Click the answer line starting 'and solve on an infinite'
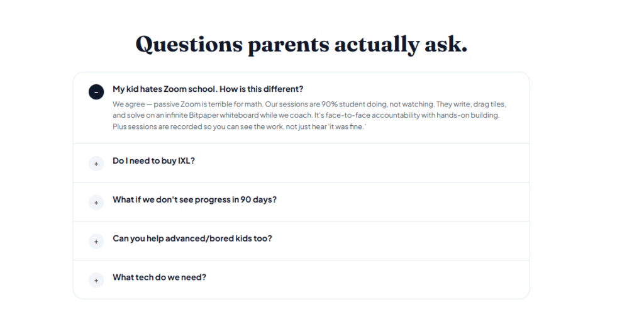The width and height of the screenshot is (644, 336). 306,115
